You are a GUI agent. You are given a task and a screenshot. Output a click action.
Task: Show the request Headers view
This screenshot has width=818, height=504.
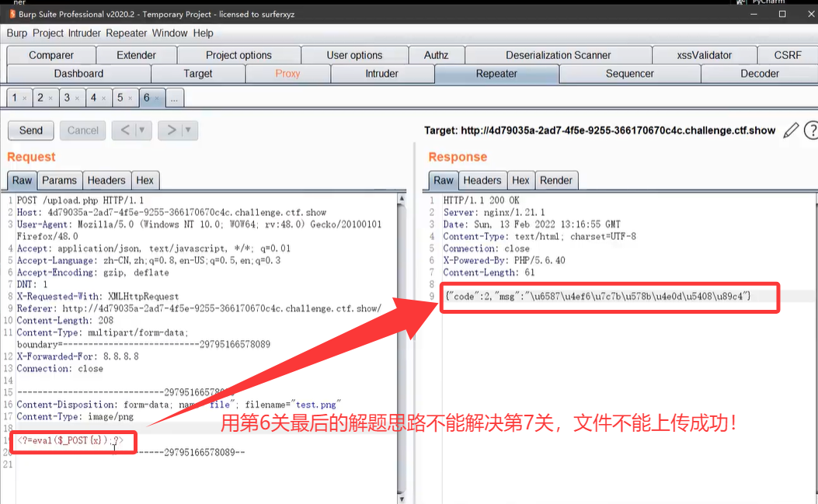pos(106,180)
